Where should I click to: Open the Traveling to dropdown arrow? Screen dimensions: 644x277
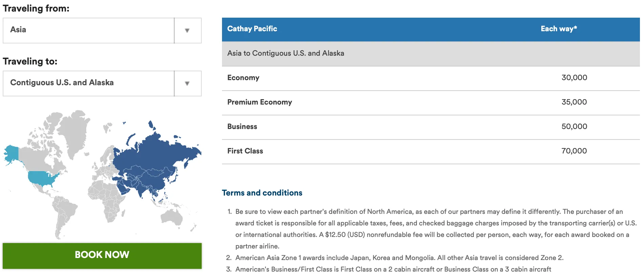[187, 84]
